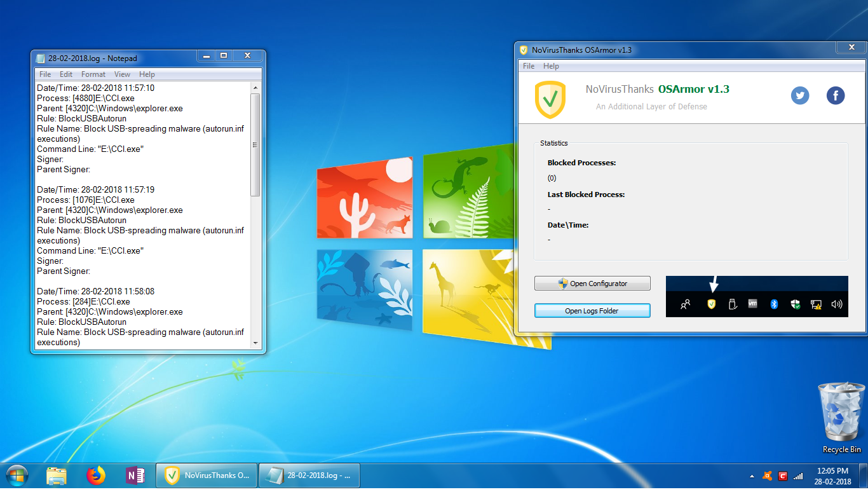The height and width of the screenshot is (499, 868).
Task: Show hidden system tray icons
Action: (x=752, y=476)
